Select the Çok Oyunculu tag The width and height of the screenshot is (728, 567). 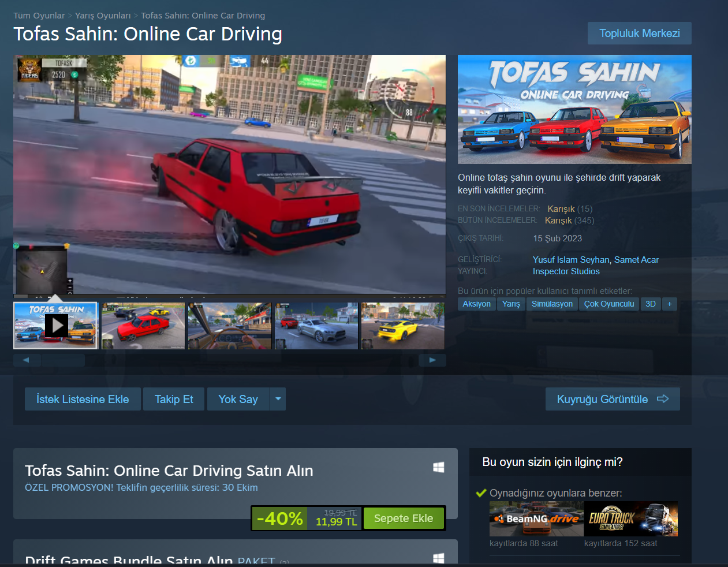[x=609, y=304]
